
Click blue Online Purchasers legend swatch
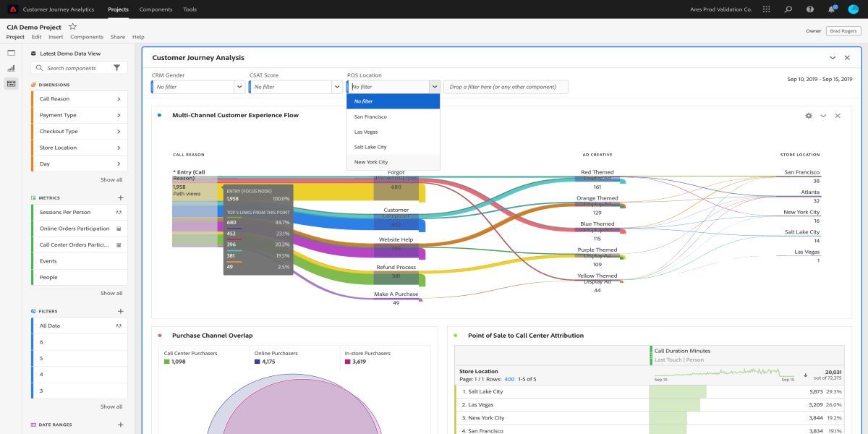click(x=258, y=362)
